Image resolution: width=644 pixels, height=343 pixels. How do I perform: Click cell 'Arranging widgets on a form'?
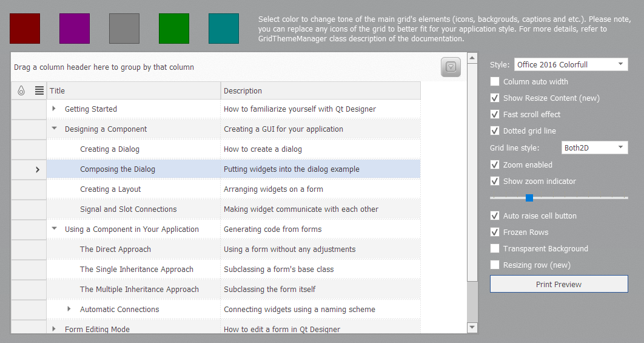[320, 189]
